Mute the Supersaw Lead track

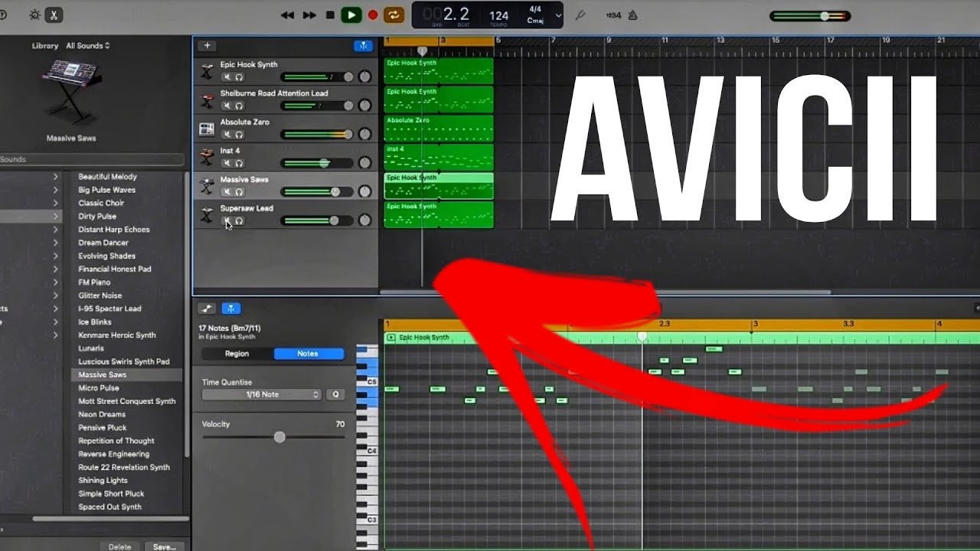tap(227, 220)
